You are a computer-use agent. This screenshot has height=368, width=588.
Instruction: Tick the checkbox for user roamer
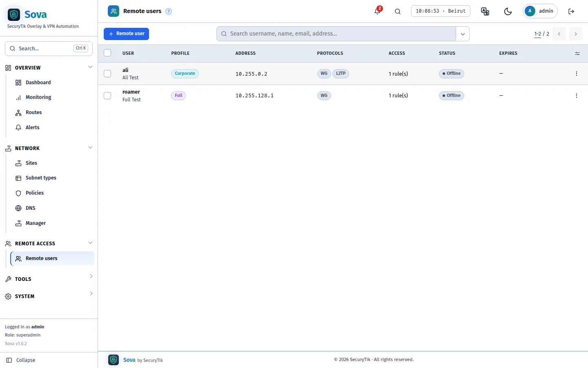click(x=107, y=96)
